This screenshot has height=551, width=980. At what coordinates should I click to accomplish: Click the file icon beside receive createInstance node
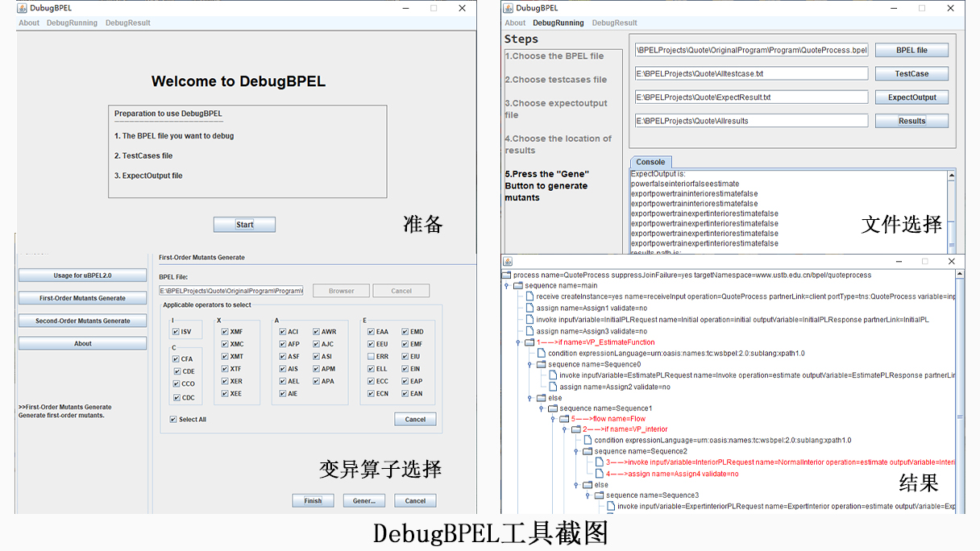click(x=529, y=296)
